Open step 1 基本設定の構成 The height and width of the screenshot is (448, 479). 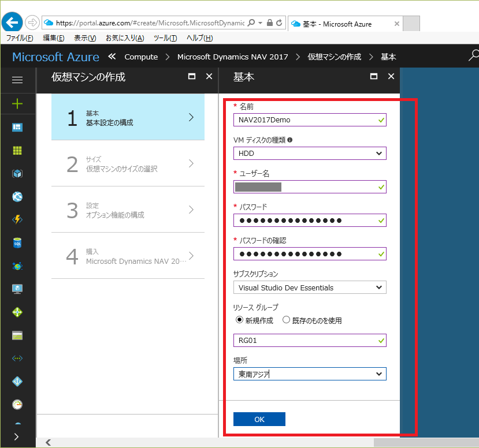[128, 117]
